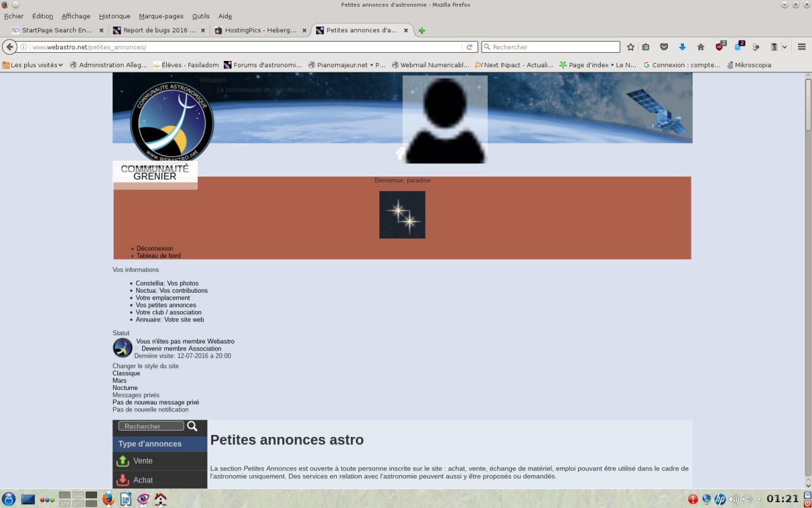The height and width of the screenshot is (508, 812).
Task: Open the HP tray icon
Action: click(720, 499)
